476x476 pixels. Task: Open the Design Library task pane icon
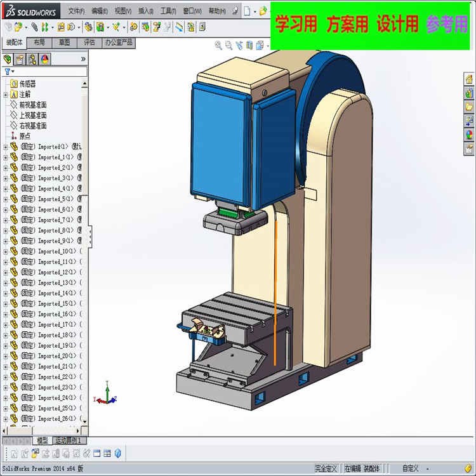click(469, 93)
